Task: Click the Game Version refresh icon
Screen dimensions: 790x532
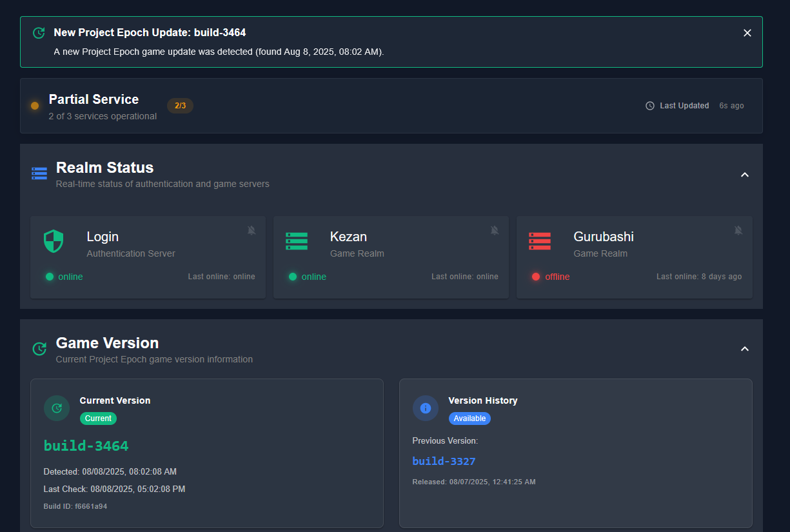Action: pyautogui.click(x=39, y=349)
